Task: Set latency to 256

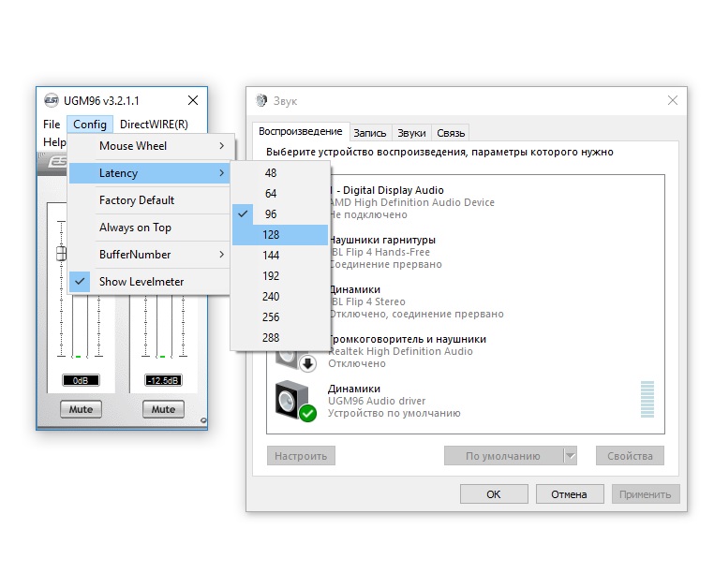Action: pos(279,316)
